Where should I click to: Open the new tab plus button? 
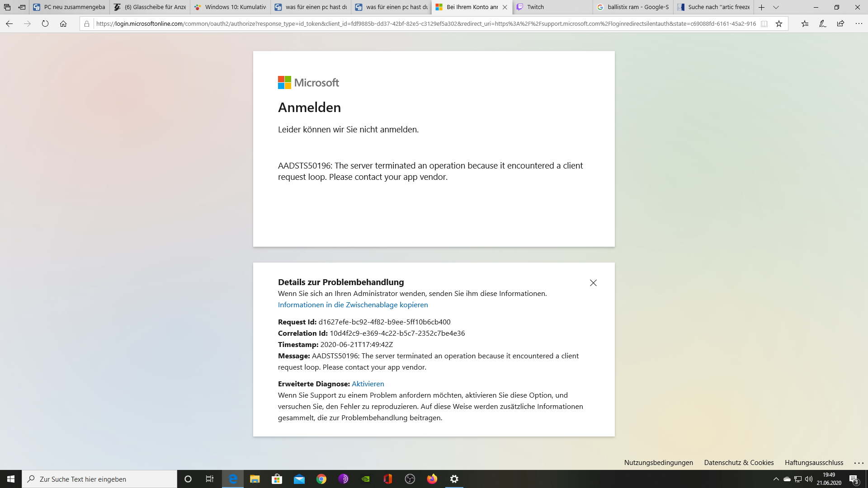pos(761,7)
